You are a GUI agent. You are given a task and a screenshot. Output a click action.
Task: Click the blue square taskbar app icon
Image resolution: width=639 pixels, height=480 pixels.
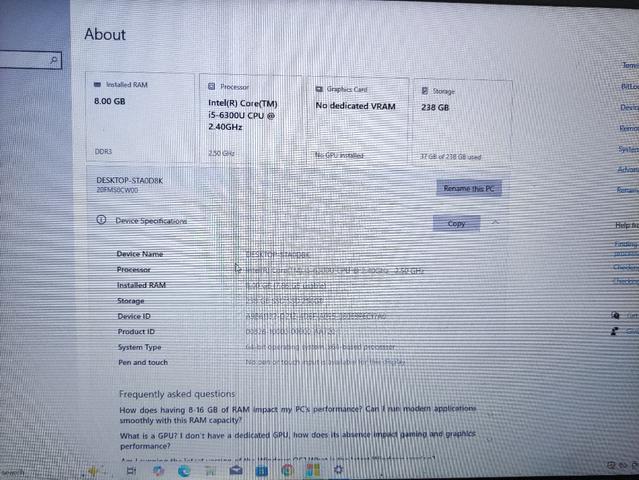coord(261,471)
